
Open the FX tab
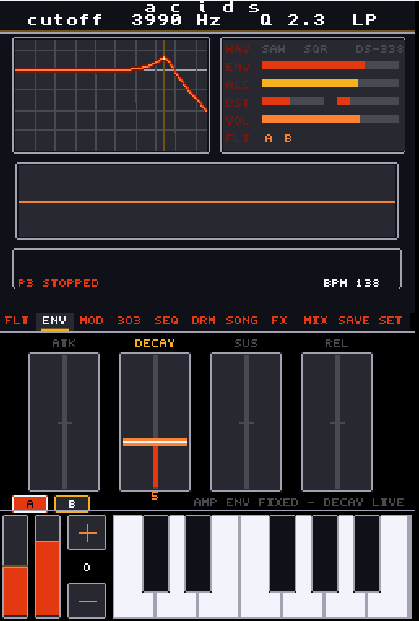point(279,320)
